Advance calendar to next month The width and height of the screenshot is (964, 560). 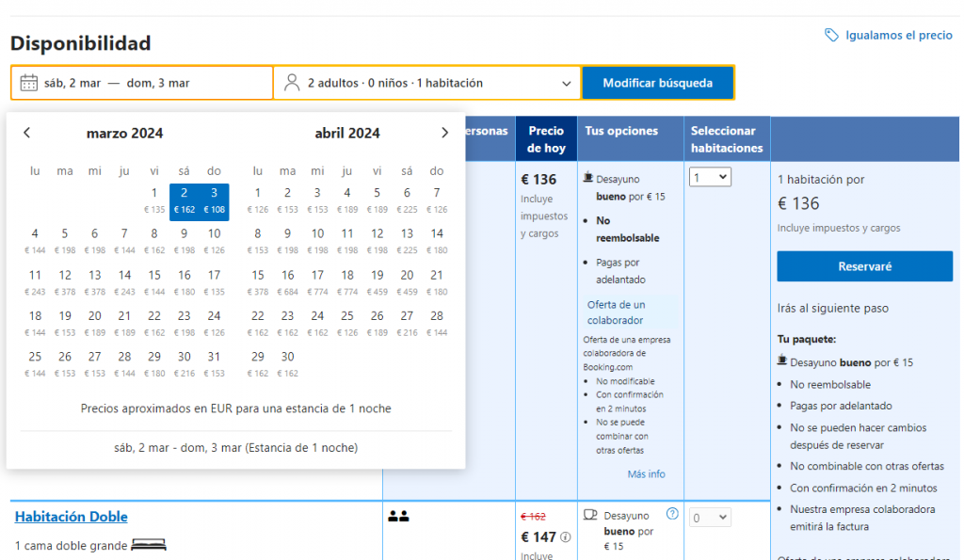tap(444, 133)
